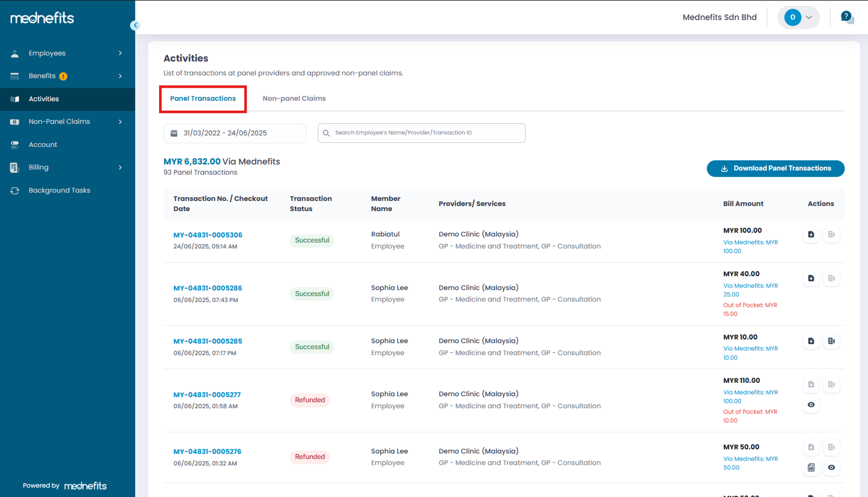Open Background Tasks in the sidebar
This screenshot has height=497, width=868.
(67, 190)
